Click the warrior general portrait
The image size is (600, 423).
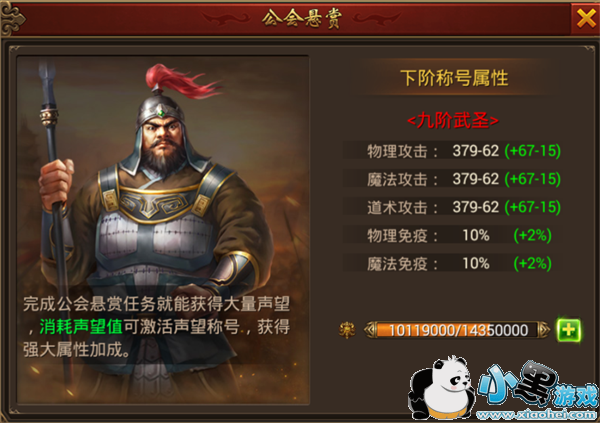[x=163, y=230]
